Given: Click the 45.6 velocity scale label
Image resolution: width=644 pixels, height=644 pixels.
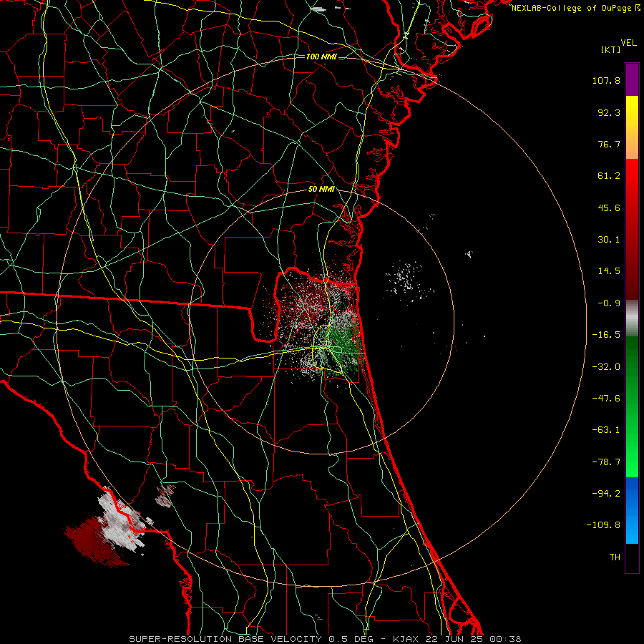Looking at the screenshot, I should 609,208.
